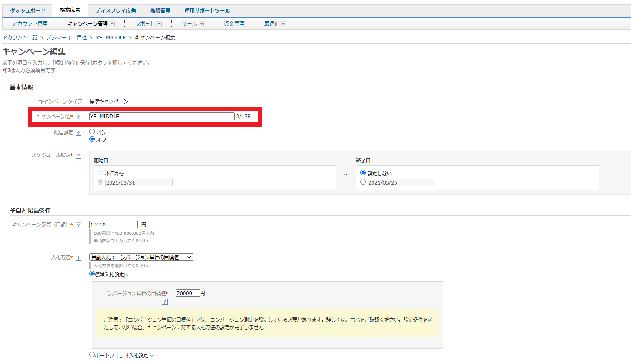Click the 9/128 character count
This screenshot has height=364, width=631.
tap(243, 117)
